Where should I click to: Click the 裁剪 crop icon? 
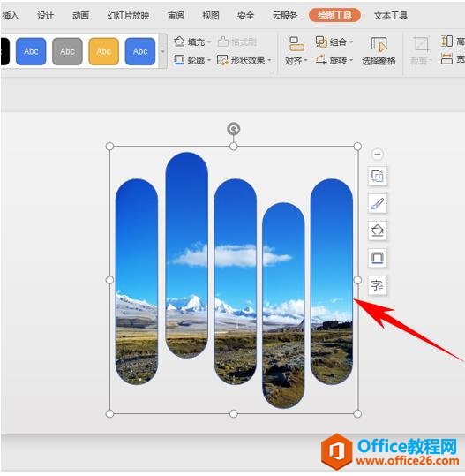tap(421, 45)
